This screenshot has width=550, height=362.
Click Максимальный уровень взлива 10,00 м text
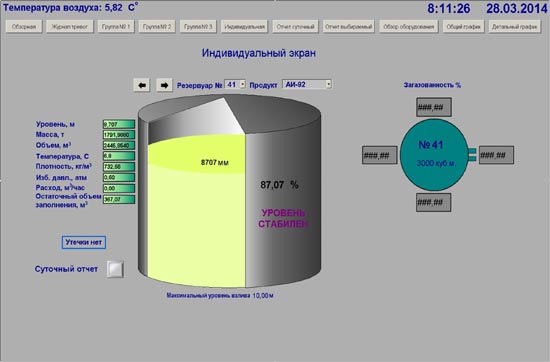(220, 296)
